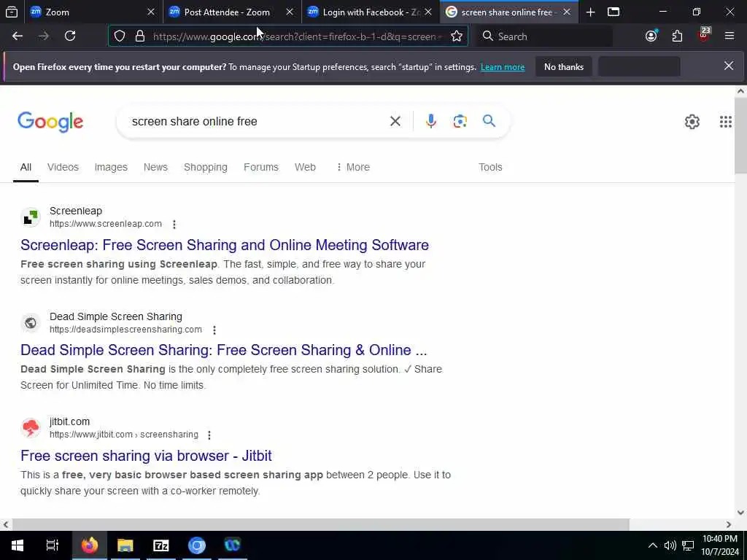
Task: Clear the Google search query
Action: pyautogui.click(x=395, y=122)
